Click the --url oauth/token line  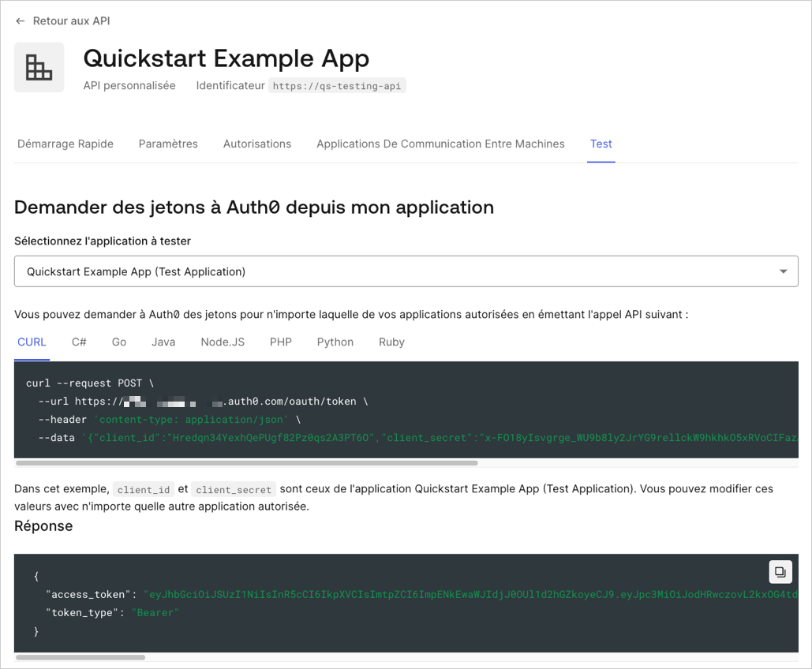point(203,402)
